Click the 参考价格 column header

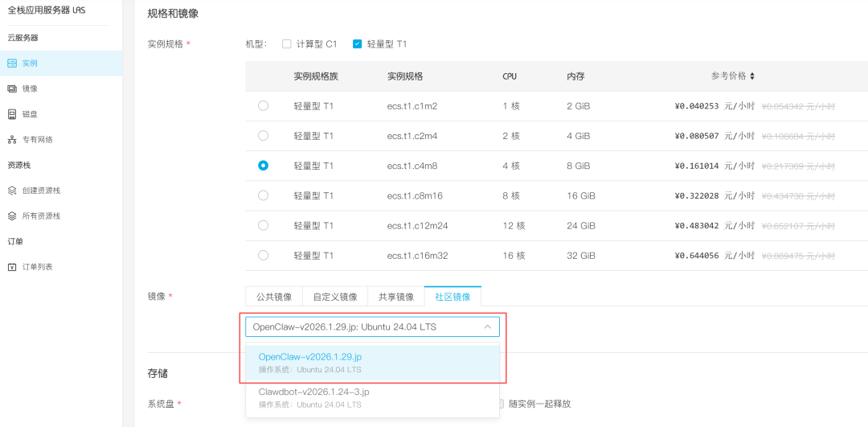(728, 76)
